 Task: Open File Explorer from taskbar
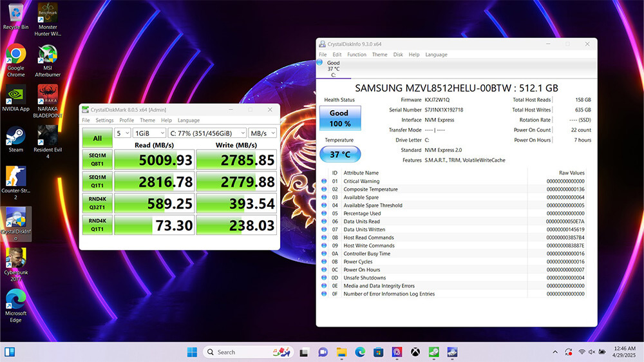click(341, 352)
